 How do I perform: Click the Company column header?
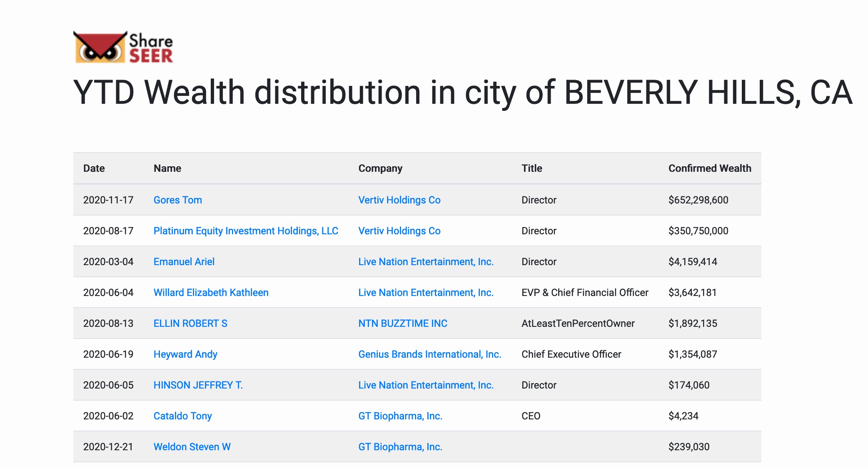pyautogui.click(x=380, y=168)
